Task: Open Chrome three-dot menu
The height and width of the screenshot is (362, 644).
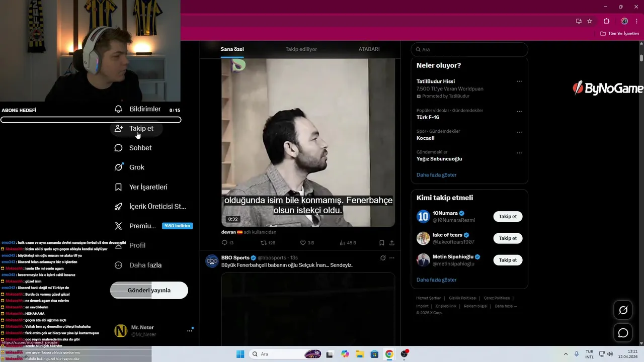Action: click(636, 21)
